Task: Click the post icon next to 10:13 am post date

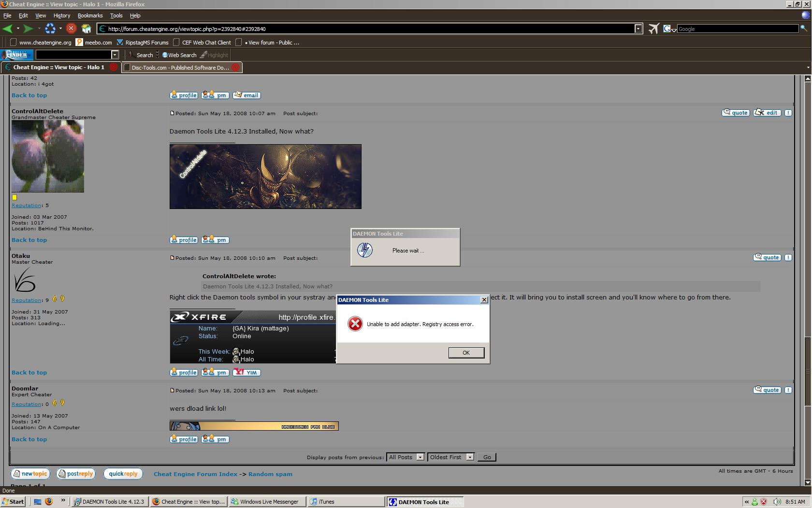Action: (172, 390)
